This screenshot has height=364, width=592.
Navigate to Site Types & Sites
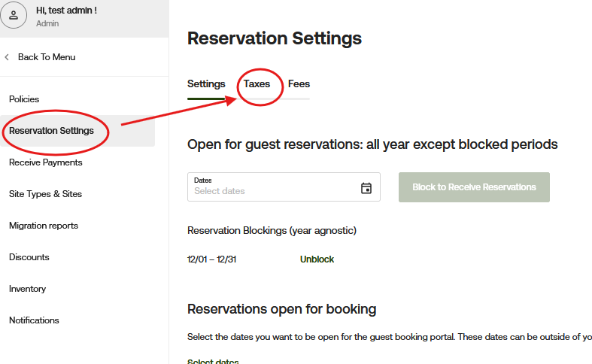45,194
